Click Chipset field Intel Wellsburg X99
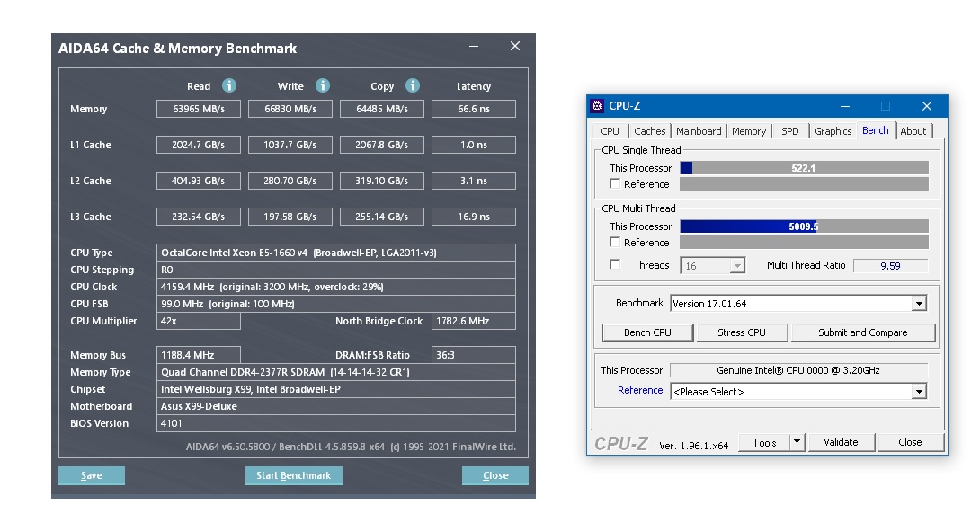This screenshot has width=980, height=532. (336, 389)
